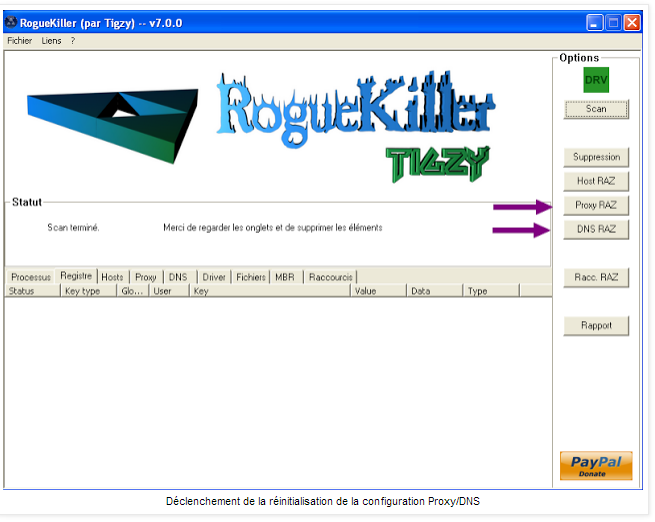The width and height of the screenshot is (655, 522).
Task: Switch to the MBR tab
Action: pyautogui.click(x=285, y=277)
